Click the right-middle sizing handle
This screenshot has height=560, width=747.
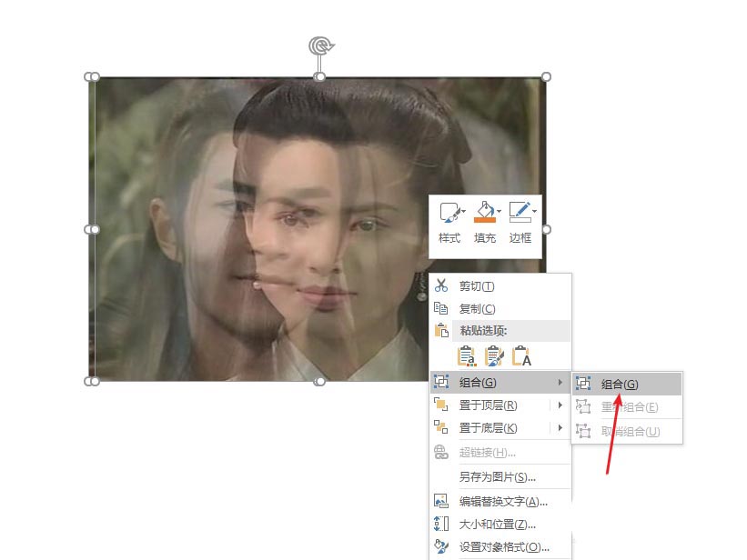coord(547,229)
